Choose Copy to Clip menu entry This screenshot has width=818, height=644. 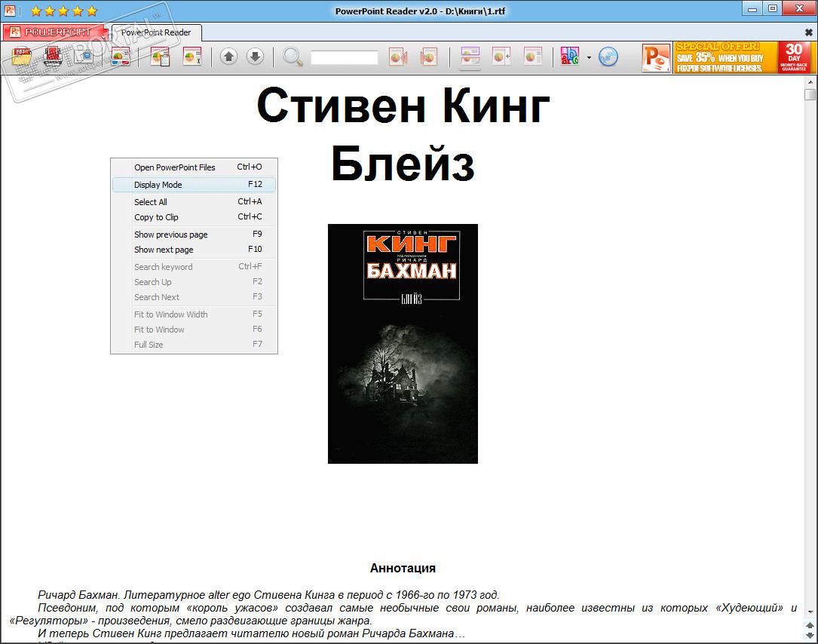194,216
